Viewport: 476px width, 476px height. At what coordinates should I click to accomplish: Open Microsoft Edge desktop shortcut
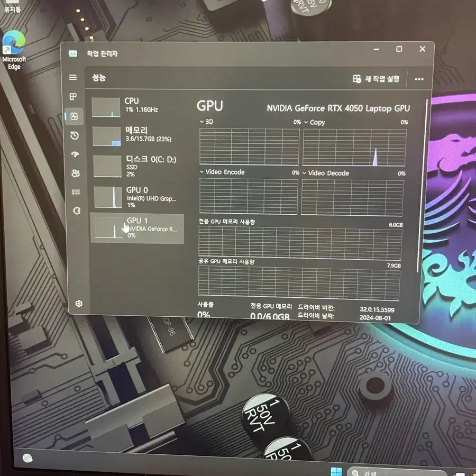click(x=14, y=50)
